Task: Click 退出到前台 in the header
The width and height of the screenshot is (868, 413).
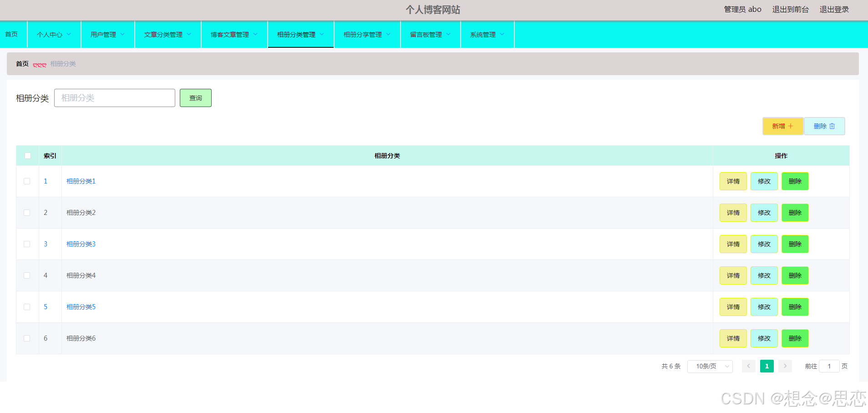Action: point(791,10)
